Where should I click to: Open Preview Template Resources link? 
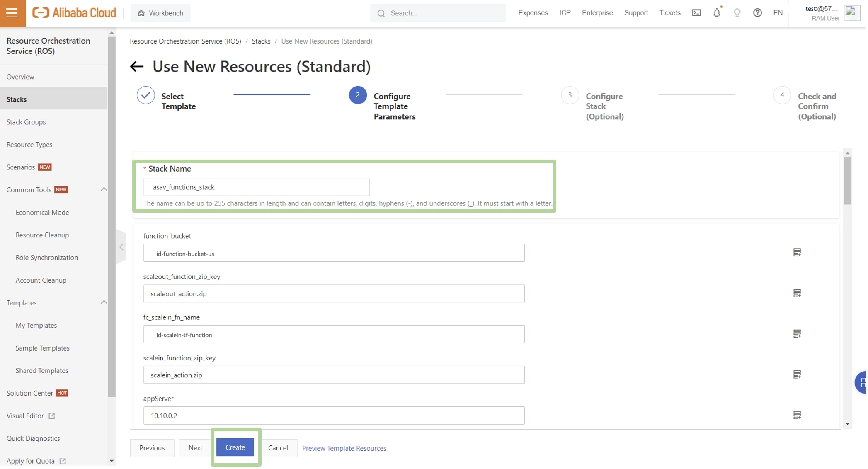tap(344, 448)
